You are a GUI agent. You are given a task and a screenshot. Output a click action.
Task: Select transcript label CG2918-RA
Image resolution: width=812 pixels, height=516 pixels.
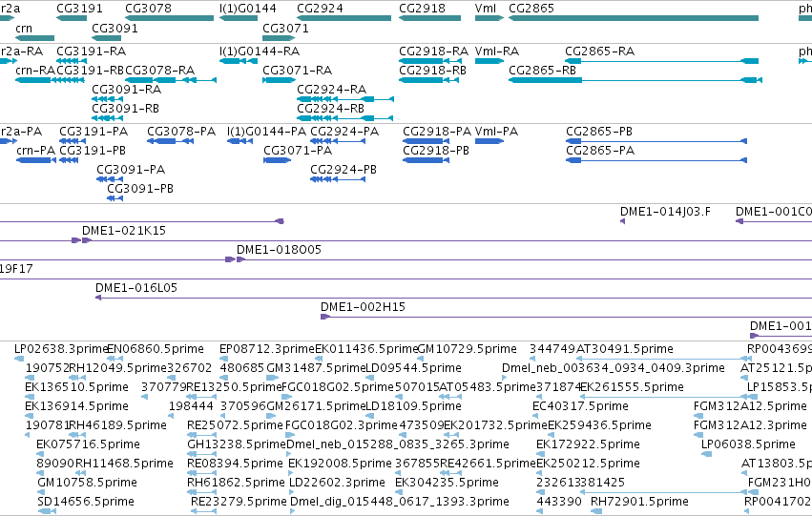click(x=433, y=52)
